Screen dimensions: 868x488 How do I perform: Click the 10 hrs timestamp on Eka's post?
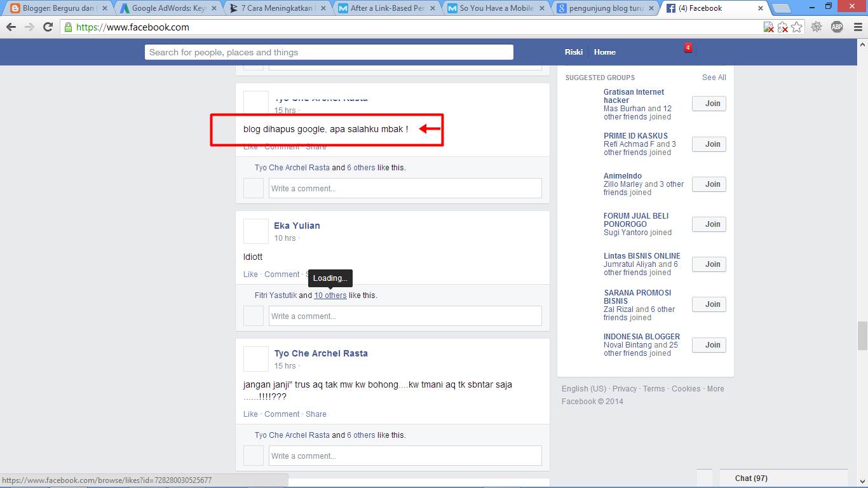pyautogui.click(x=285, y=238)
